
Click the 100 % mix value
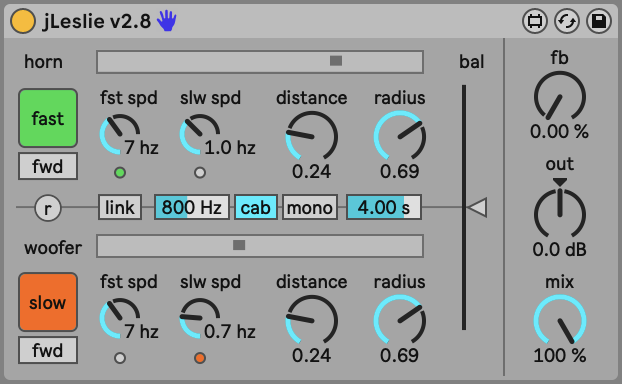point(559,355)
